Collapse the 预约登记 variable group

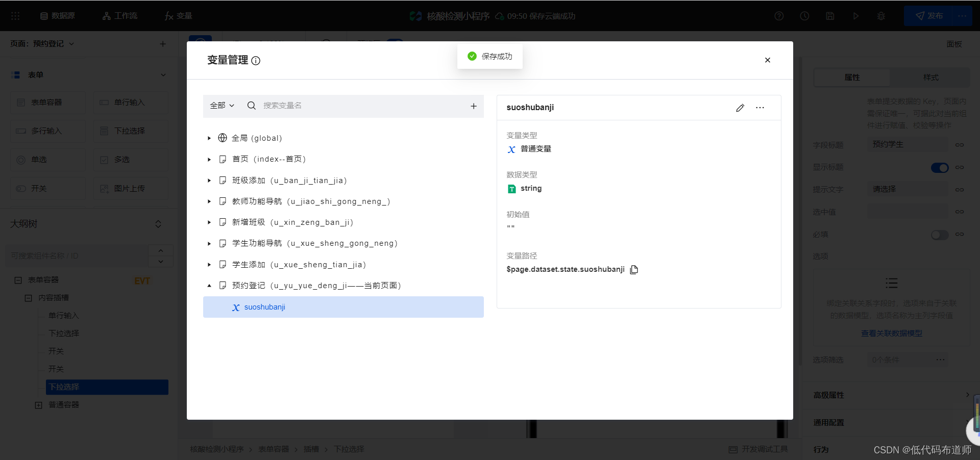pyautogui.click(x=209, y=286)
